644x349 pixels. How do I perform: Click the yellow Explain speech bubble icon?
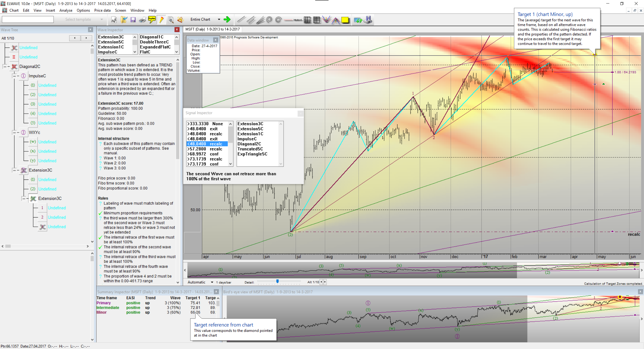click(x=152, y=20)
